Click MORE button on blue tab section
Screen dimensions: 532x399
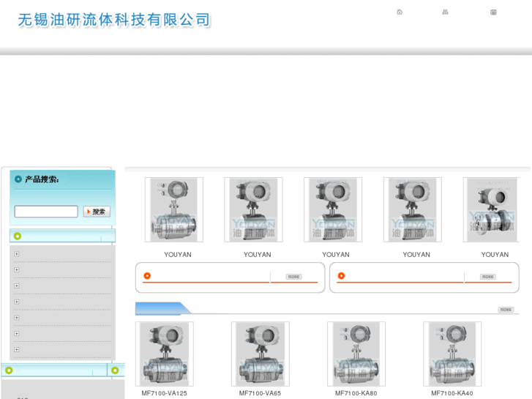(506, 310)
